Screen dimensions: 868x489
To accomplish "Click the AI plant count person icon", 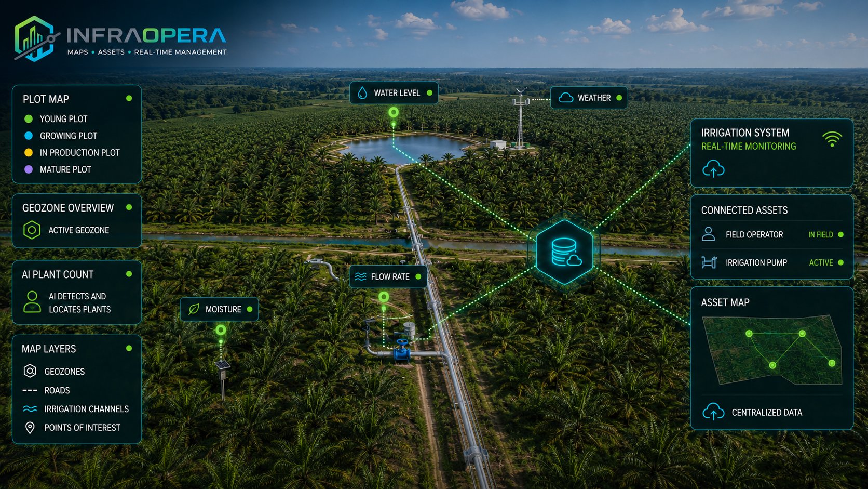I will point(32,302).
